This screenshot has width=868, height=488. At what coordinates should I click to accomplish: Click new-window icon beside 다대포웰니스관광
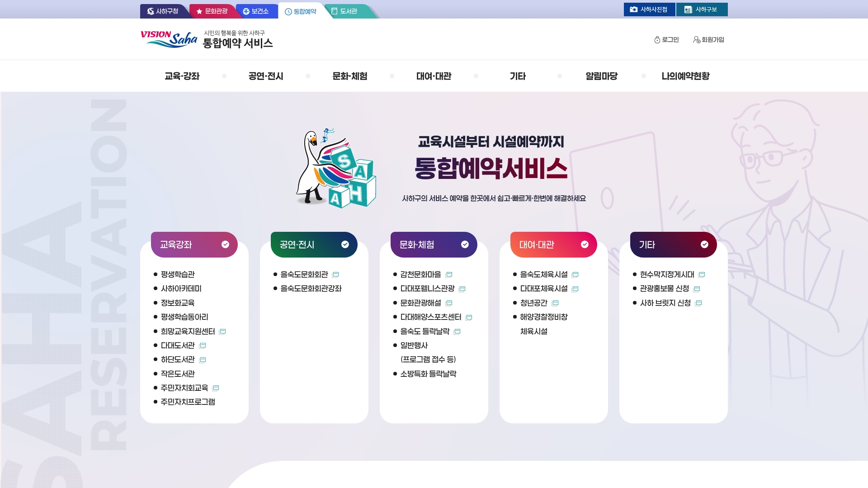462,289
